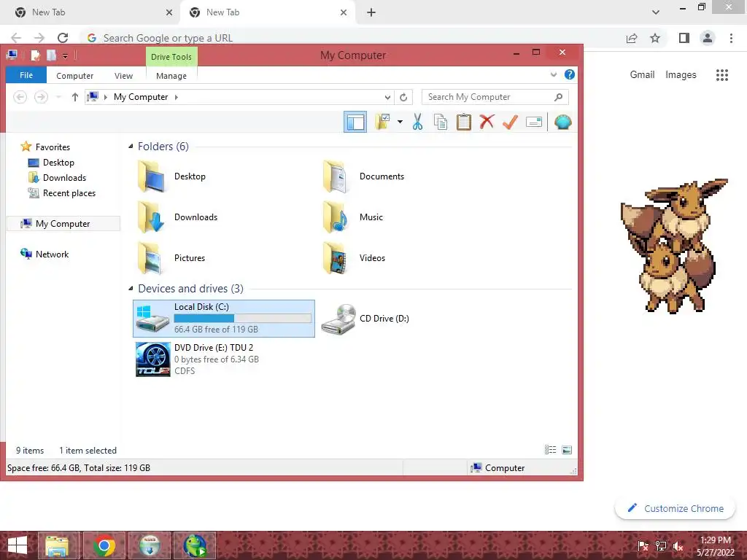This screenshot has height=560, width=747.
Task: Open the File ribbon tab
Action: pos(26,75)
